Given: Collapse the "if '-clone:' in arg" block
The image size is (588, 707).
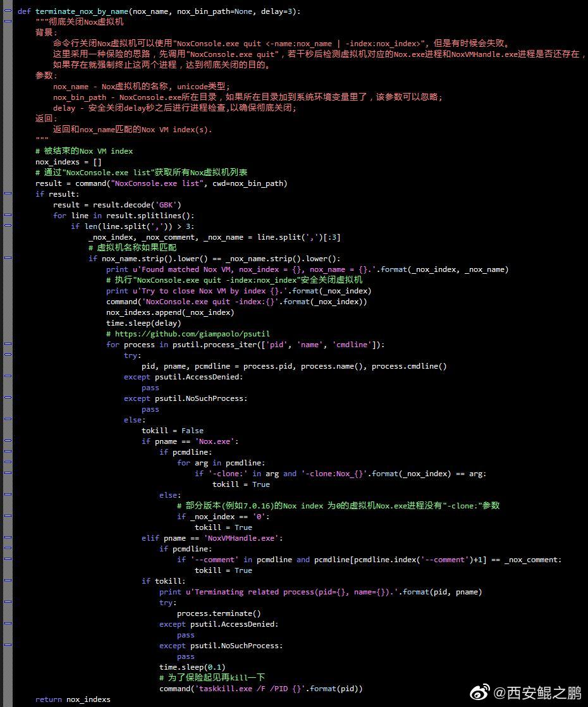Looking at the screenshot, I should (x=8, y=474).
